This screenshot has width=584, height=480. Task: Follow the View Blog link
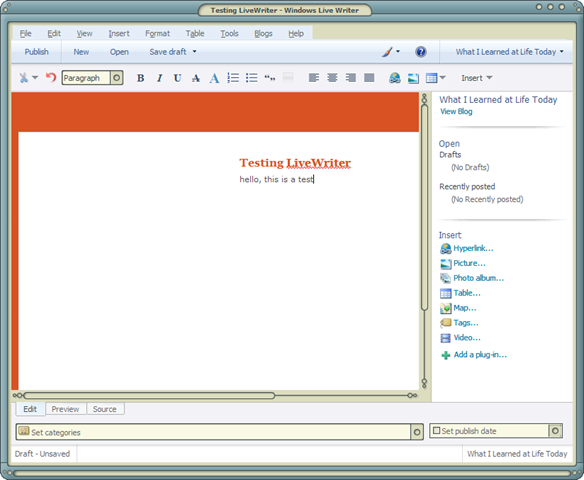click(x=456, y=111)
